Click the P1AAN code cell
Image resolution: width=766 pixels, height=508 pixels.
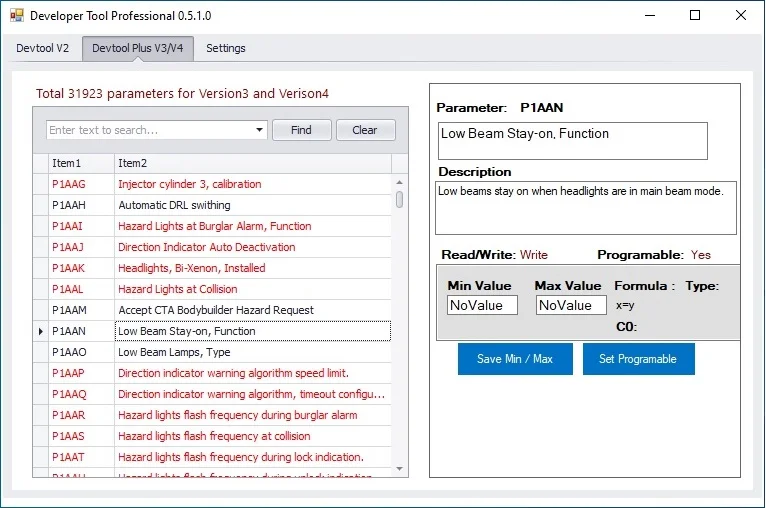coord(82,331)
